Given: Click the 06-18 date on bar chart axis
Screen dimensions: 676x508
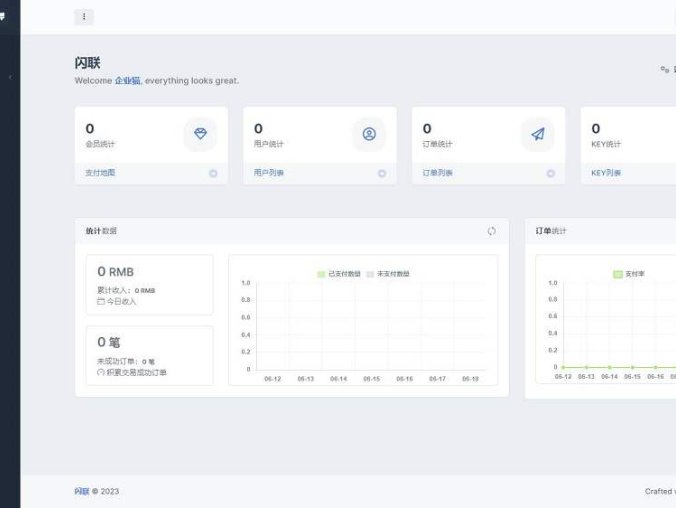Looking at the screenshot, I should (470, 379).
